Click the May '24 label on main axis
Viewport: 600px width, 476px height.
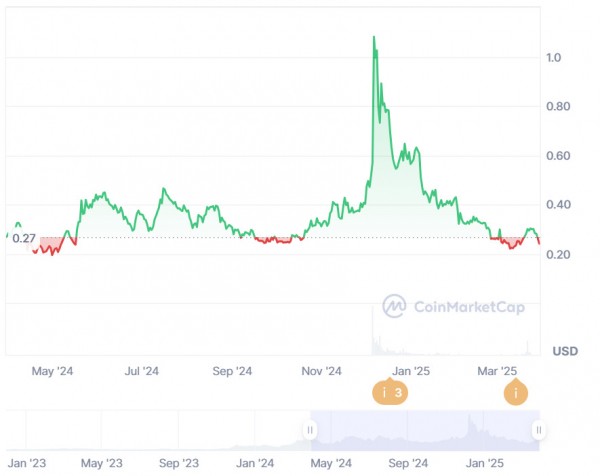click(53, 371)
